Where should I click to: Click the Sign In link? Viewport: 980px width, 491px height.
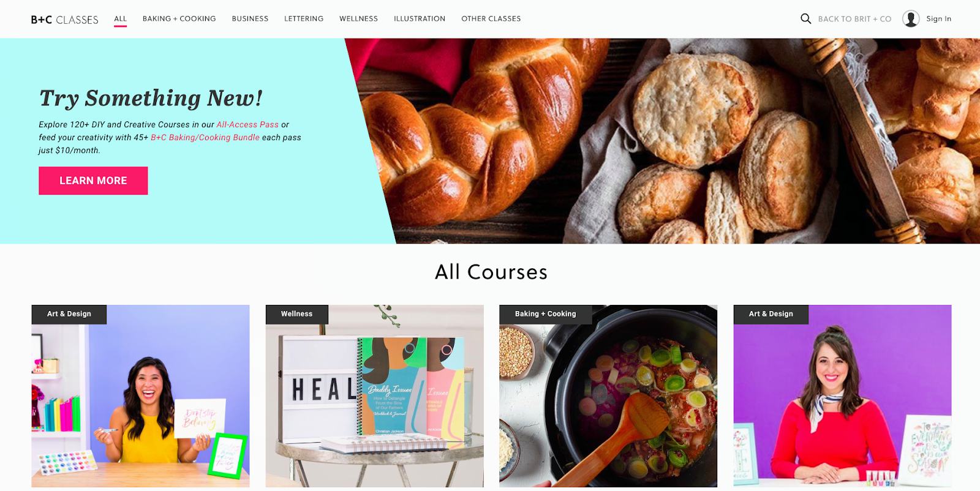click(x=938, y=19)
